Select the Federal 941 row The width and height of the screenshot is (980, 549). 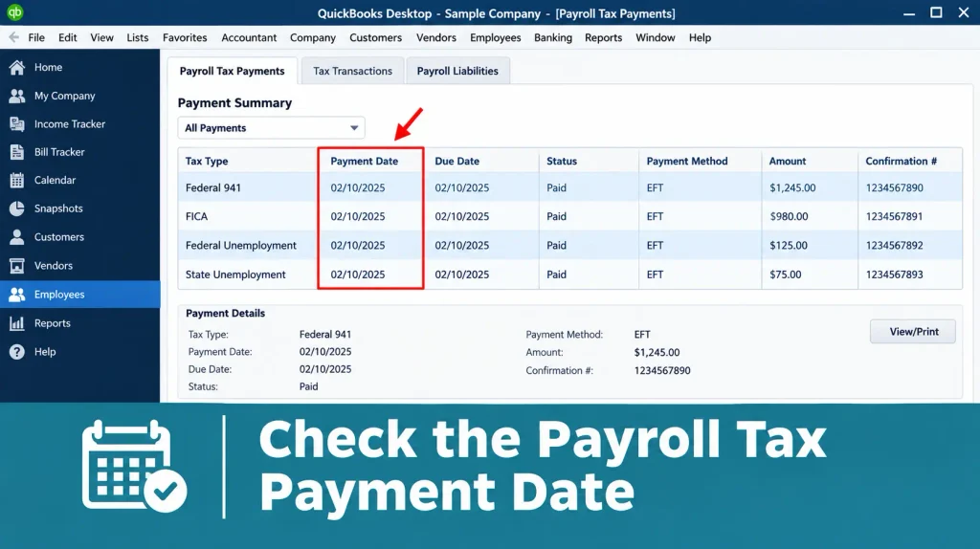point(570,187)
